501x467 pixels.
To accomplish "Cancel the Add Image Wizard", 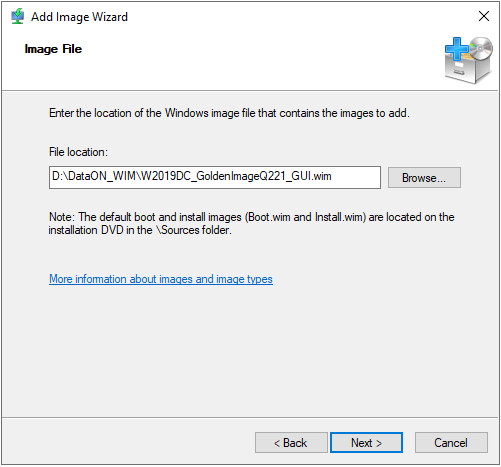I will (451, 443).
